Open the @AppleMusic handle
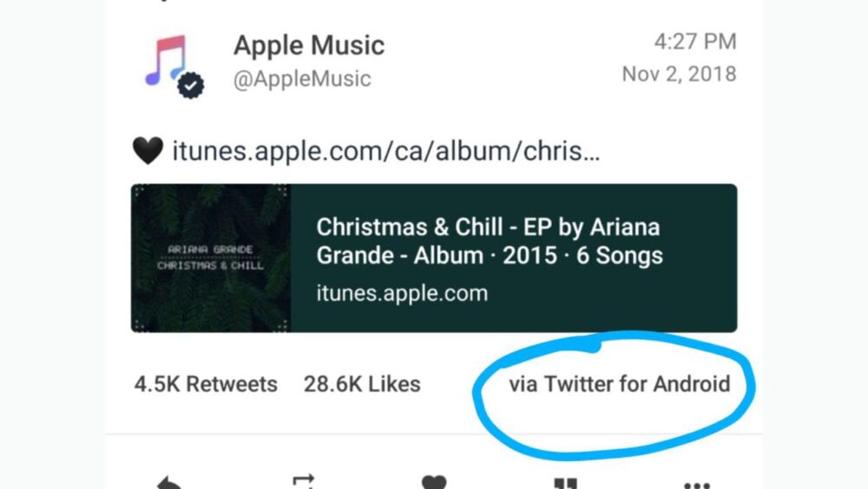Image resolution: width=868 pixels, height=489 pixels. click(x=302, y=79)
